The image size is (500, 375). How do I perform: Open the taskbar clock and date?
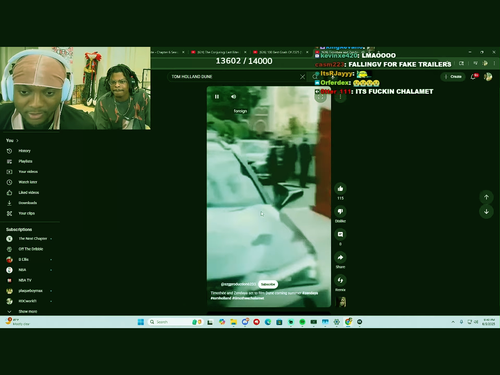[x=488, y=322]
